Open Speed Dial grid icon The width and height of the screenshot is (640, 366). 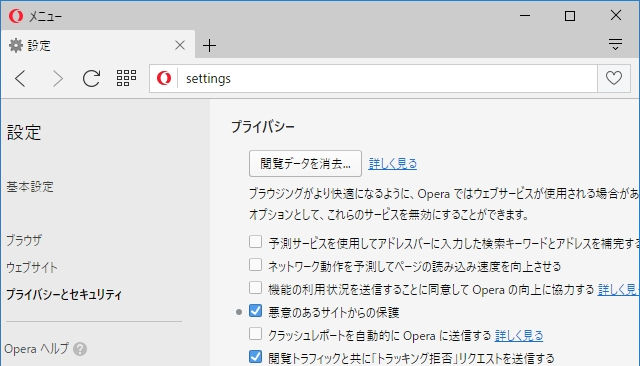pyautogui.click(x=126, y=78)
